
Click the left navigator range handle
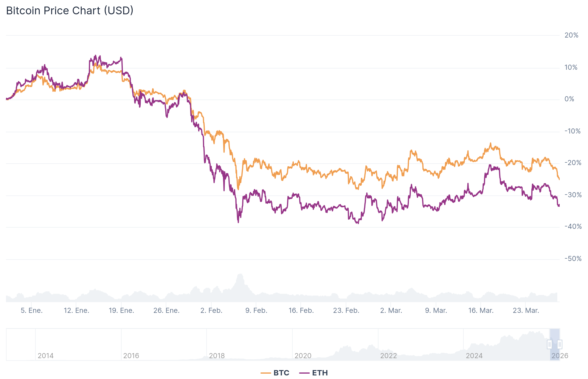[550, 344]
